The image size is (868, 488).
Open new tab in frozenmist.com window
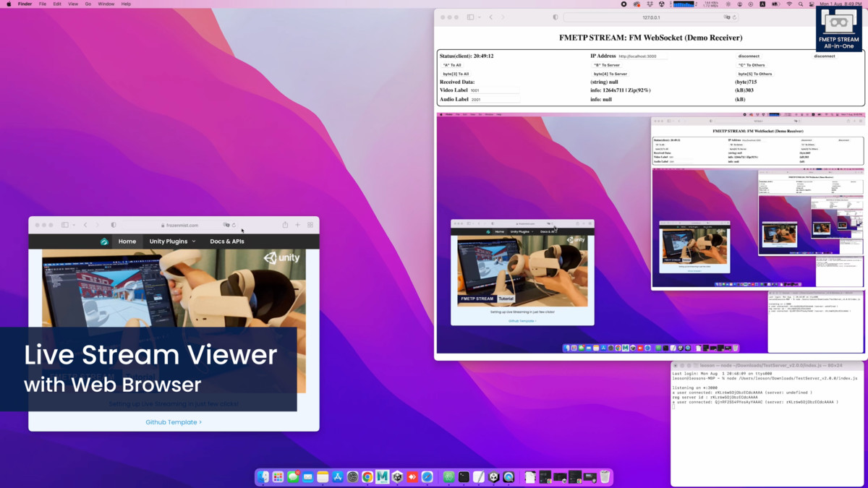tap(297, 225)
